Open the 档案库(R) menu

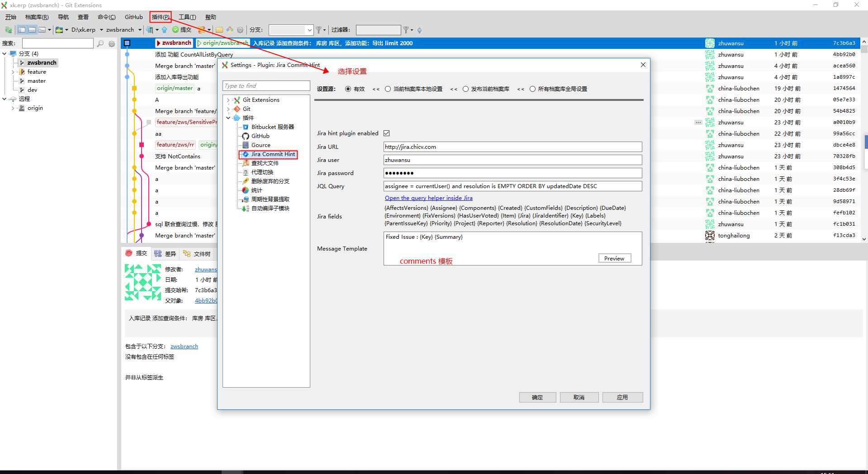click(x=37, y=17)
